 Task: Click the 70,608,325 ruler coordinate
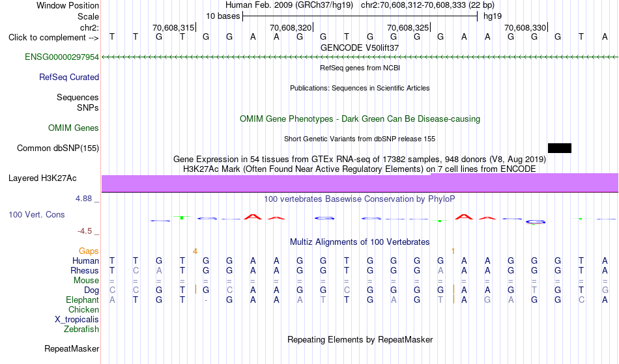pos(408,27)
